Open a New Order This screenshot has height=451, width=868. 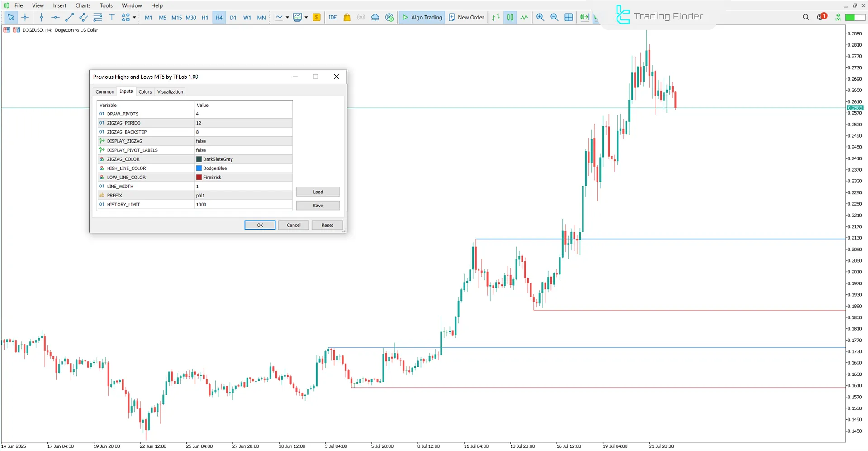[x=466, y=17]
